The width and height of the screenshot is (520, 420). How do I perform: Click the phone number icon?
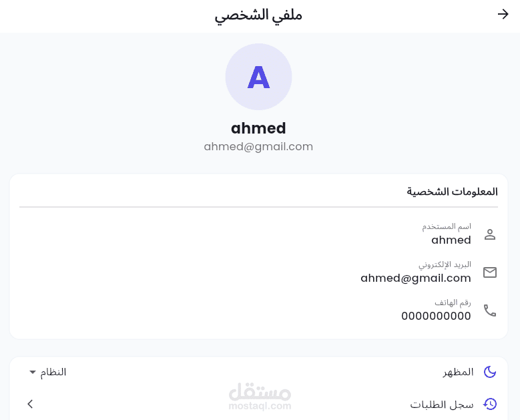490,310
